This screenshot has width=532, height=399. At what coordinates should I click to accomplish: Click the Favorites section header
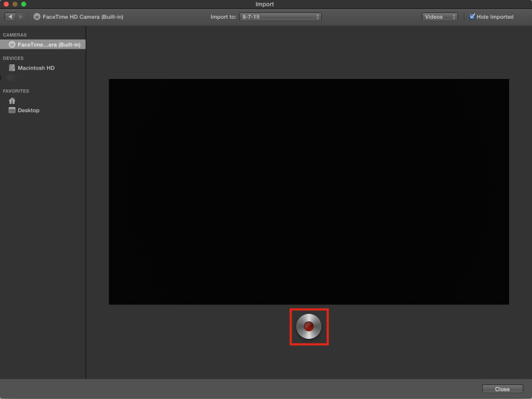tap(16, 91)
